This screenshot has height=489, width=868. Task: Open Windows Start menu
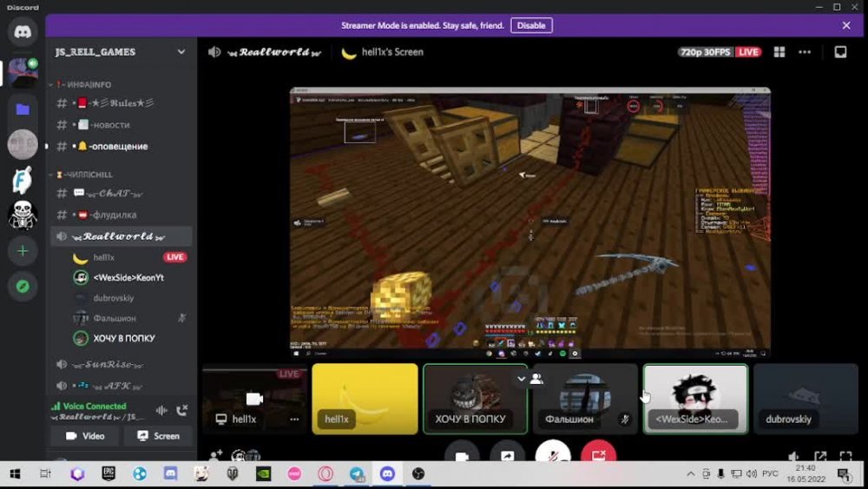[15, 474]
